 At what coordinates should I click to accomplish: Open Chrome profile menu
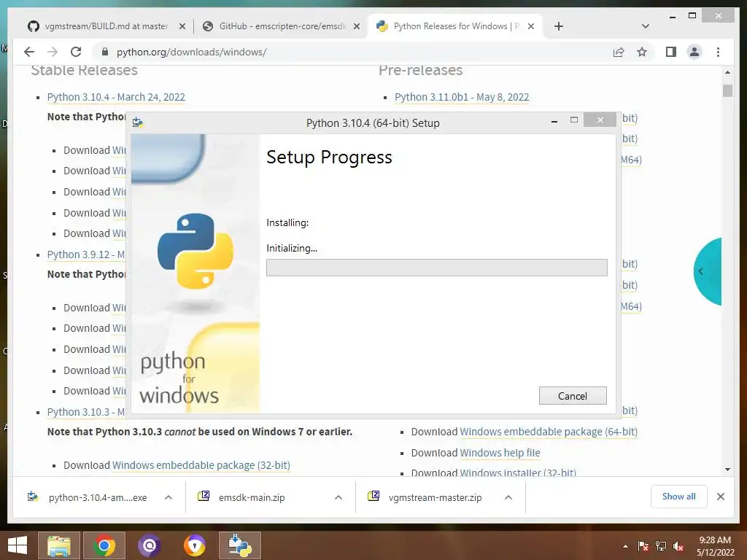tap(694, 52)
